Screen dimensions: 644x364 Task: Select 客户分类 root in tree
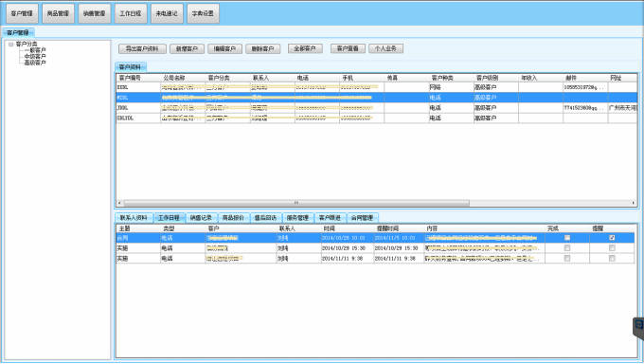pos(27,44)
